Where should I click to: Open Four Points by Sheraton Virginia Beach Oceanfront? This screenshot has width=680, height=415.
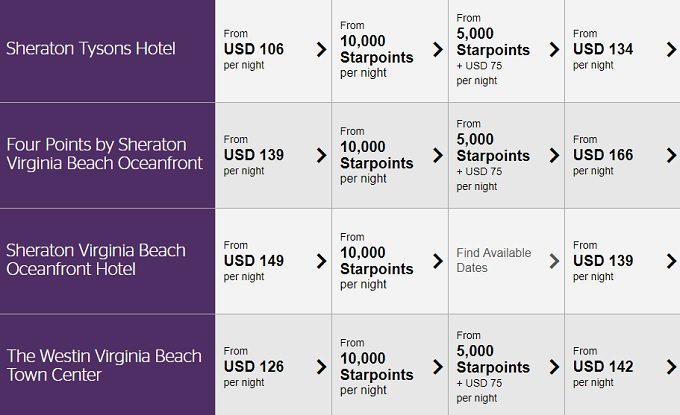pos(105,154)
